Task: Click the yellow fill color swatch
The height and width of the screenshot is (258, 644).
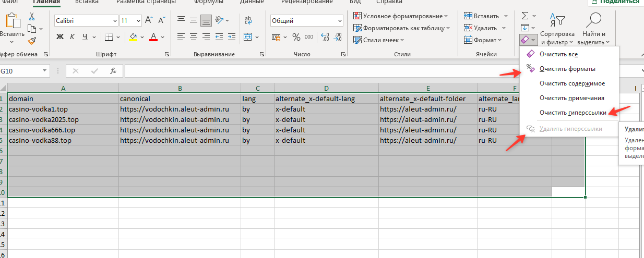Action: pos(133,37)
